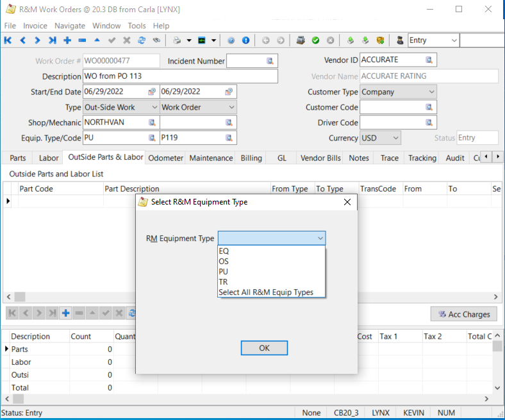This screenshot has height=420, width=505.
Task: Open the Vendor ID lookup icon
Action: coord(429,60)
